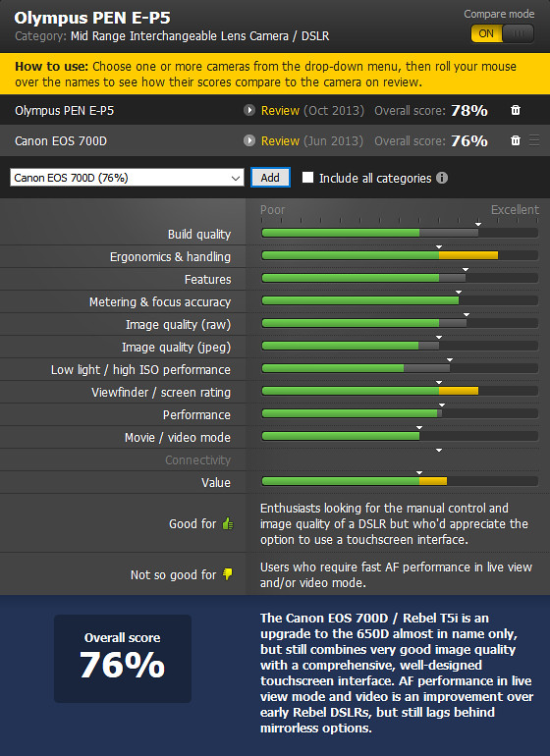Viewport: 550px width, 756px height.
Task: Delete Olympus PEN E-P5 using trash icon
Action: click(x=516, y=110)
